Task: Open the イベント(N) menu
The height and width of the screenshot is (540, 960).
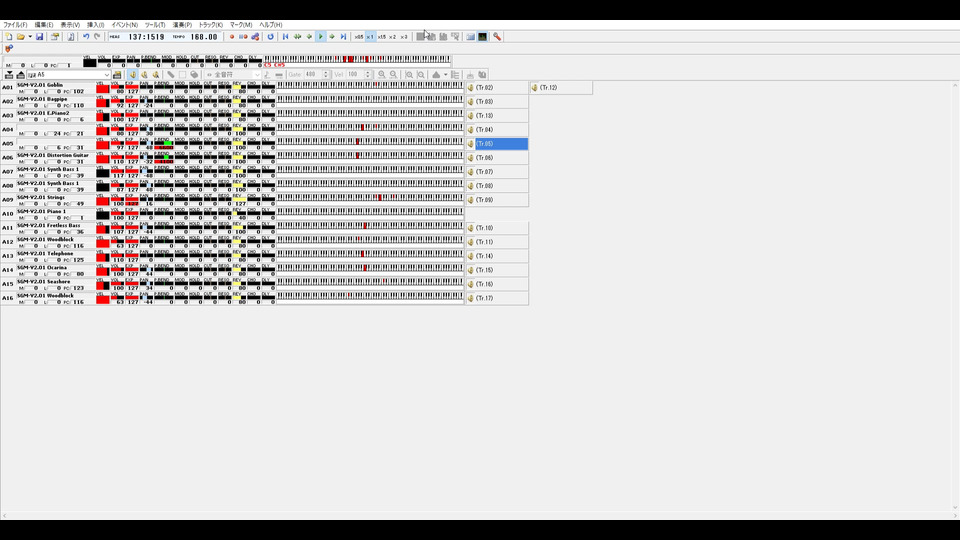Action: (x=124, y=25)
